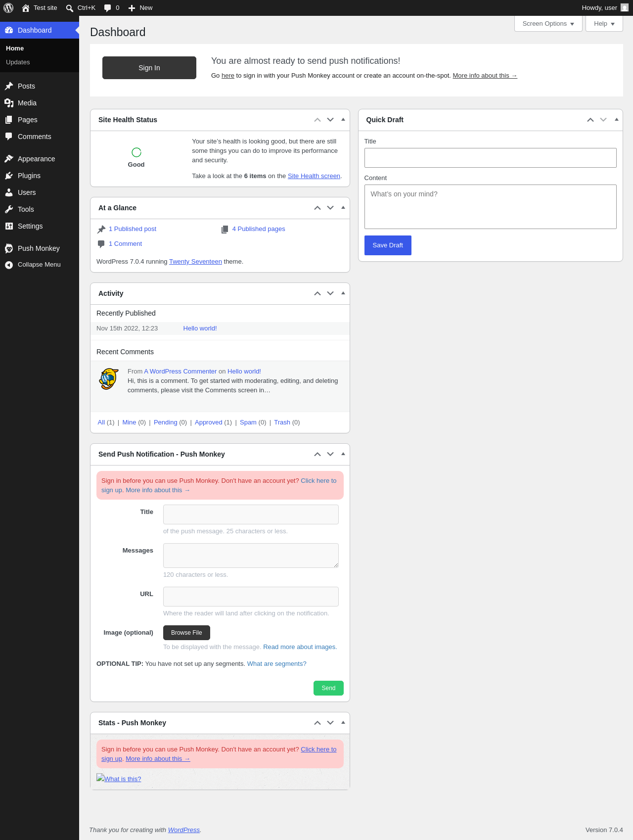Click the Settings sliders icon

[9, 226]
